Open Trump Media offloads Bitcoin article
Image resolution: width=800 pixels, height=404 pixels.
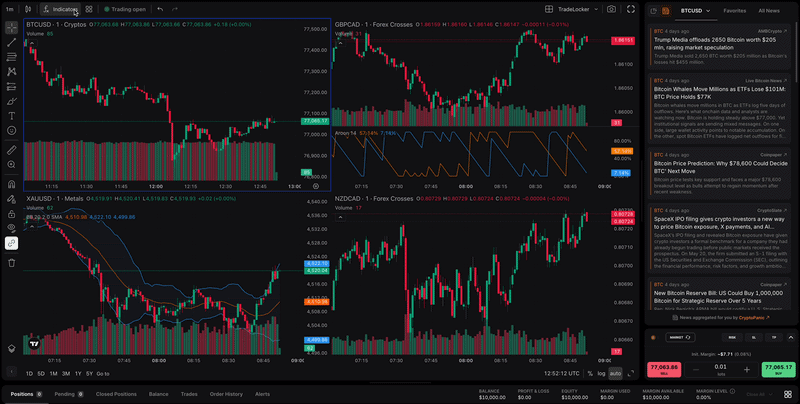(x=719, y=46)
